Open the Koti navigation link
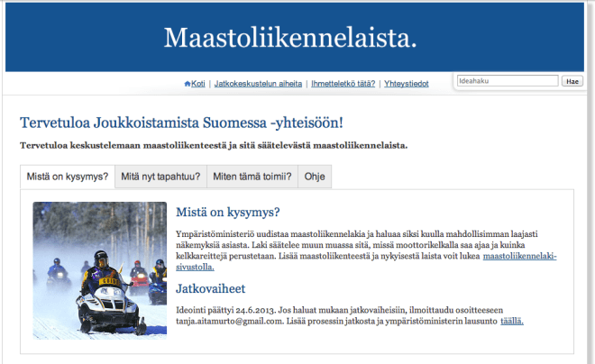Screen dimensions: 595x364 point(197,84)
